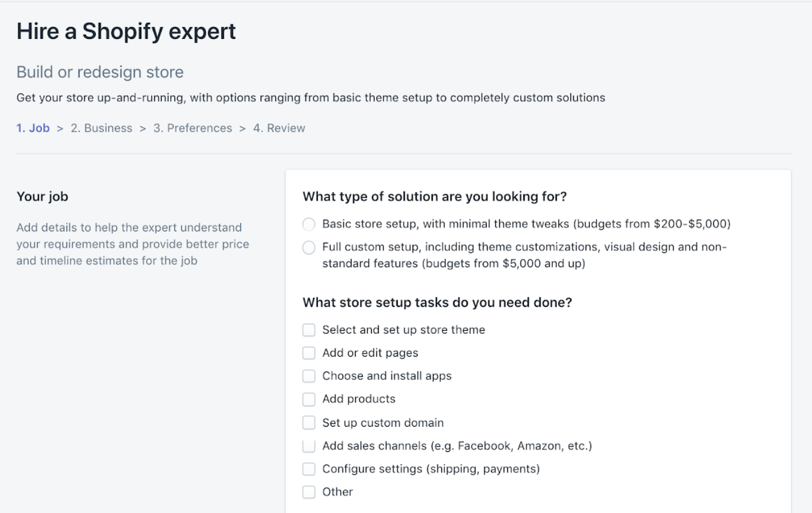Viewport: 812px width, 513px height.
Task: Click the Add sales channels label text
Action: tap(457, 446)
